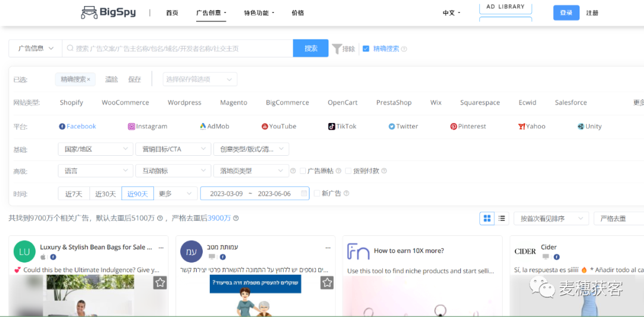Favorite the עמותת מטב ad with star
644x317 pixels.
click(x=327, y=282)
